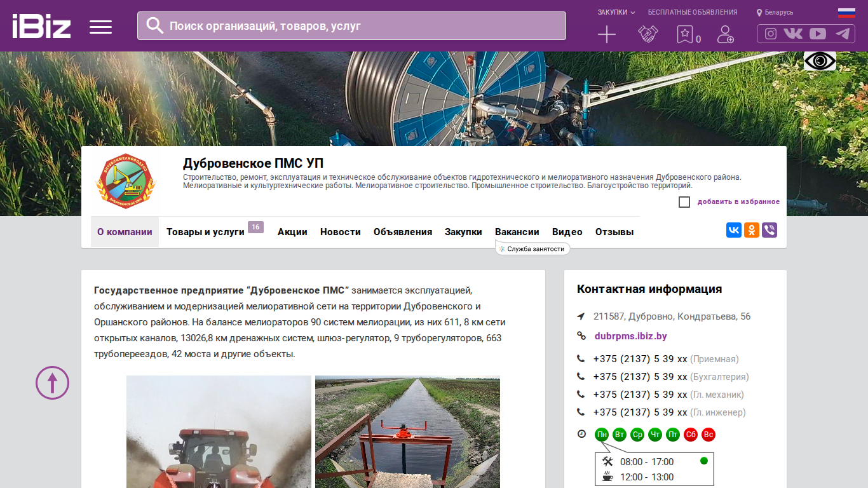Click working hours 08:00 - 17:00

[647, 462]
